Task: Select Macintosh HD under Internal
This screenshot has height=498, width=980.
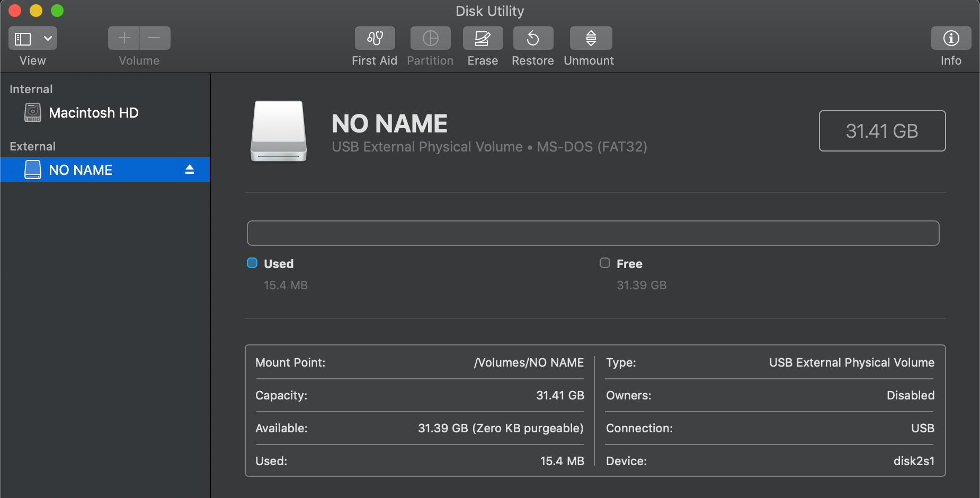Action: tap(94, 112)
